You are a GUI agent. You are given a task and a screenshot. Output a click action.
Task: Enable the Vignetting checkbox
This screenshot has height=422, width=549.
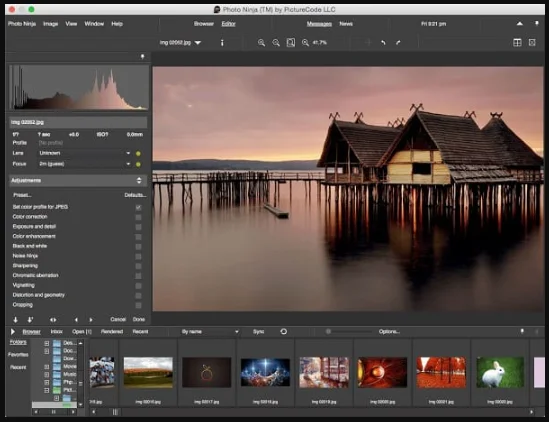(138, 286)
